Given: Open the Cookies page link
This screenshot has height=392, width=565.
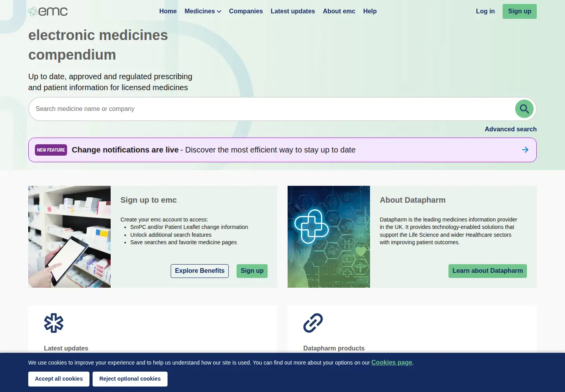Looking at the screenshot, I should pos(392,363).
